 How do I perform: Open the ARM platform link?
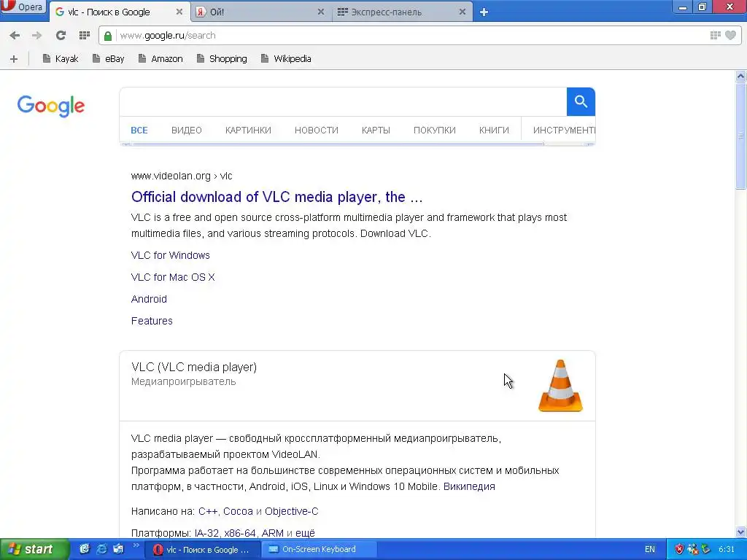(273, 533)
